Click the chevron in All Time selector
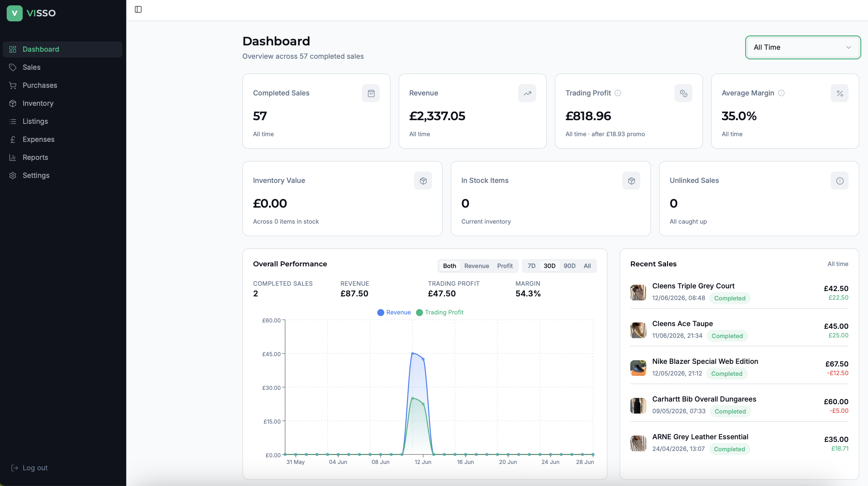The width and height of the screenshot is (868, 486). (x=848, y=47)
